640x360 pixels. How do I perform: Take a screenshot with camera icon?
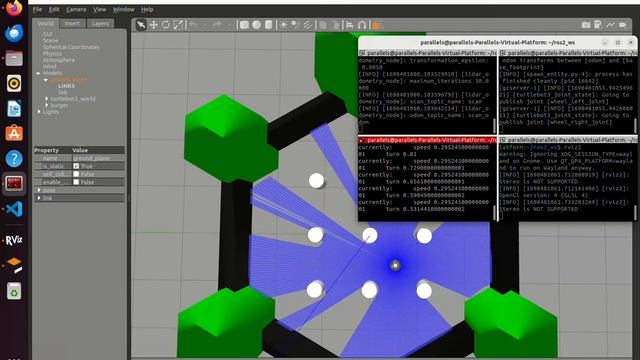586,25
